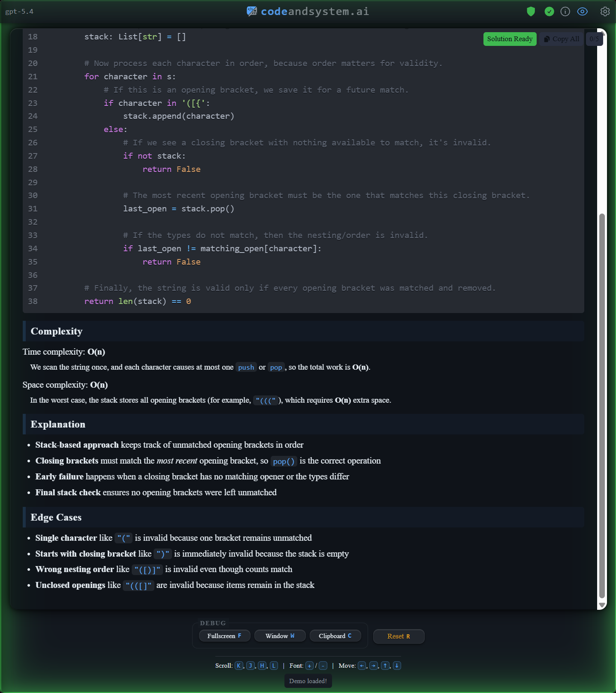
Task: Click the Window W debug button
Action: coord(280,636)
